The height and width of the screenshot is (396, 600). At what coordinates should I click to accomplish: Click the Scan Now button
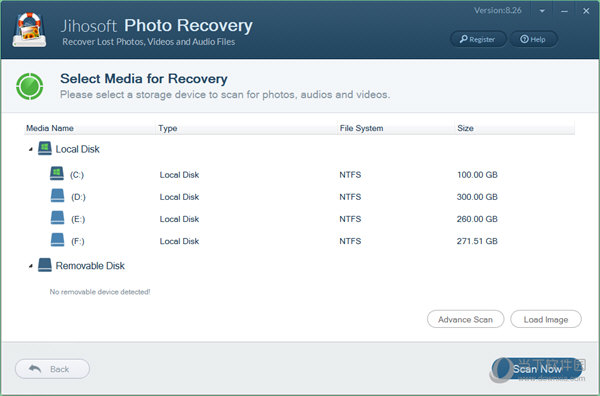pyautogui.click(x=537, y=368)
